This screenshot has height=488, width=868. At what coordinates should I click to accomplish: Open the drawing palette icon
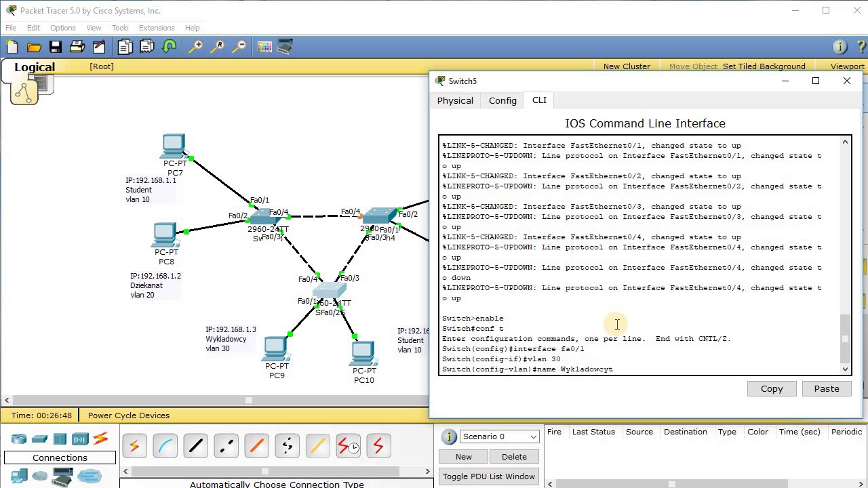point(264,47)
